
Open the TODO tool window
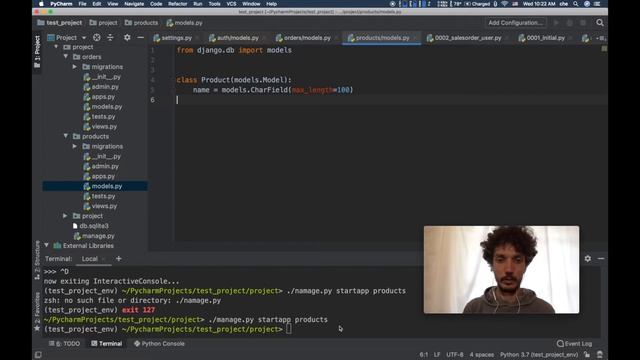click(65, 344)
